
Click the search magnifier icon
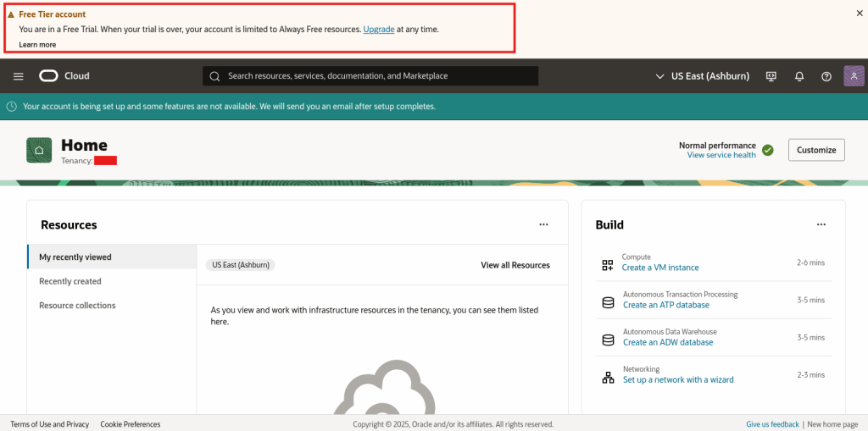(x=214, y=76)
